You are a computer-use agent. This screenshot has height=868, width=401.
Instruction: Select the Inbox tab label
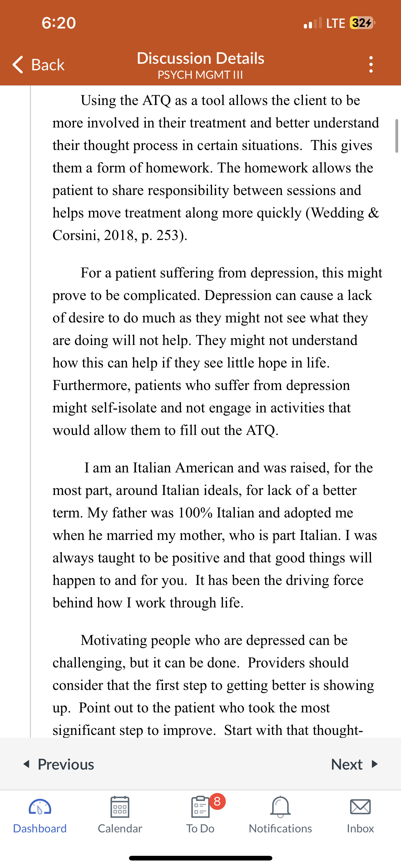[360, 828]
